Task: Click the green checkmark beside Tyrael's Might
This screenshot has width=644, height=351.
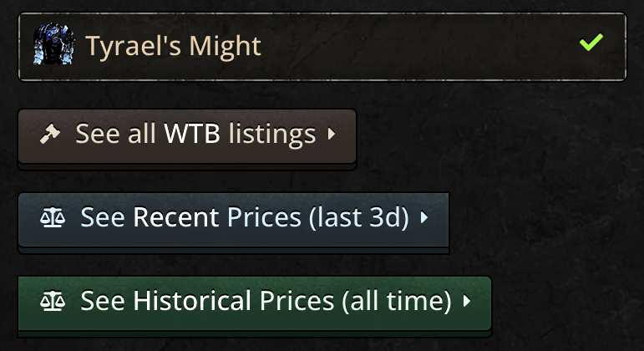Action: coord(591,43)
